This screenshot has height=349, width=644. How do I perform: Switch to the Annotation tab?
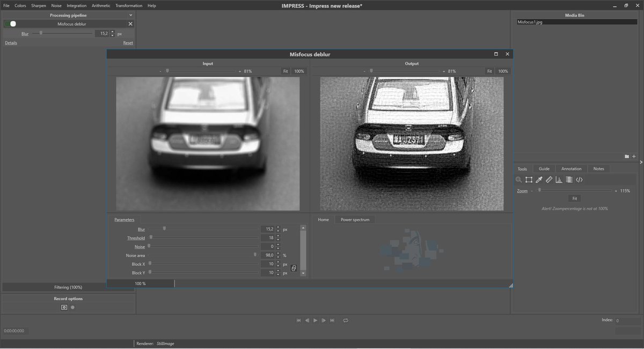coord(572,168)
